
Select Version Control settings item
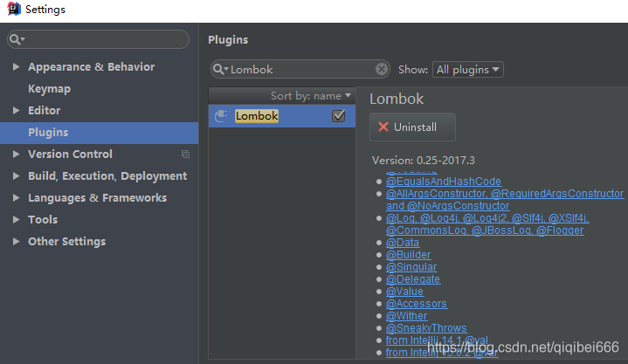point(70,155)
